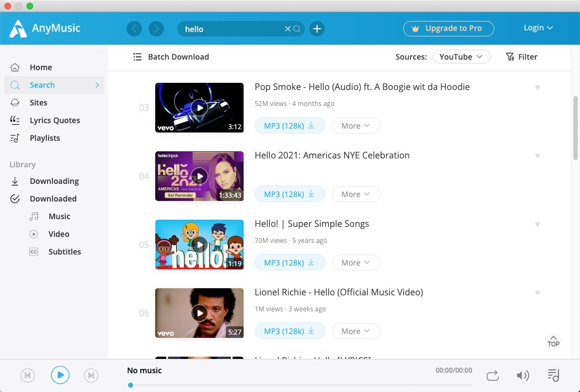The image size is (580, 392).
Task: Open the Filter options
Action: 521,57
